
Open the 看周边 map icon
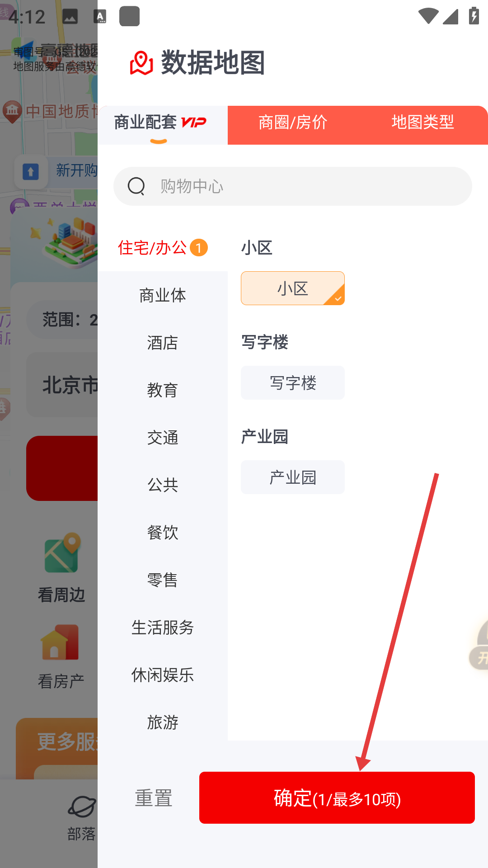tap(62, 553)
